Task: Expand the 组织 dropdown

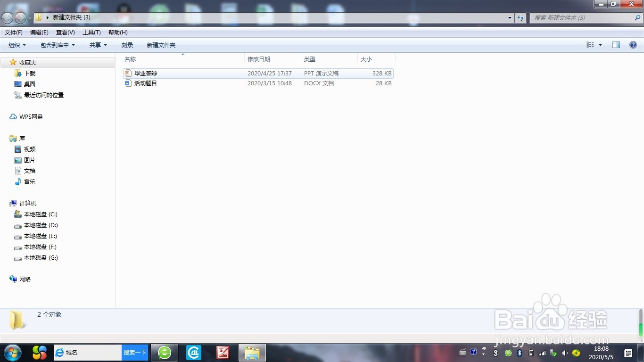Action: click(17, 45)
